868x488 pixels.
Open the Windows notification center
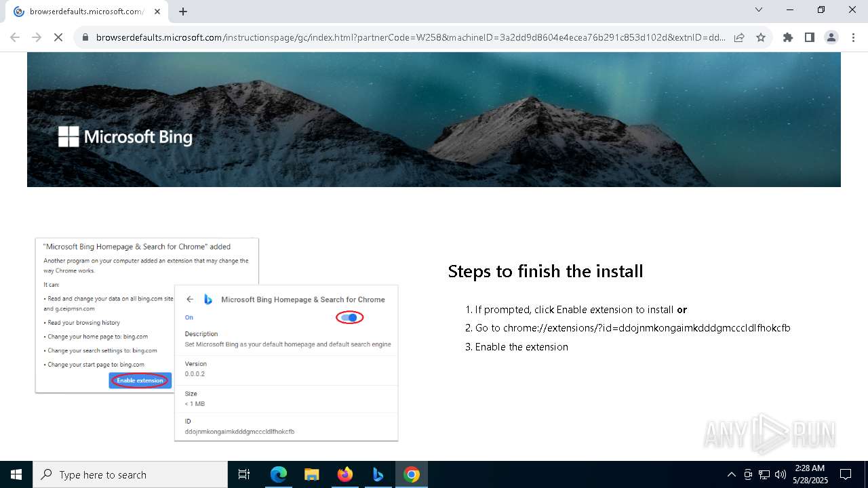[x=846, y=474]
